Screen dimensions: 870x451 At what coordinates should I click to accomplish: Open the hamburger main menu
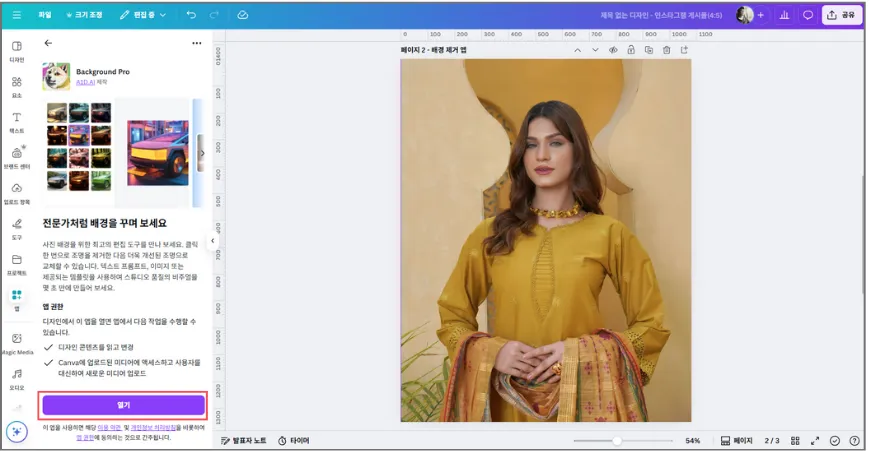(x=17, y=15)
